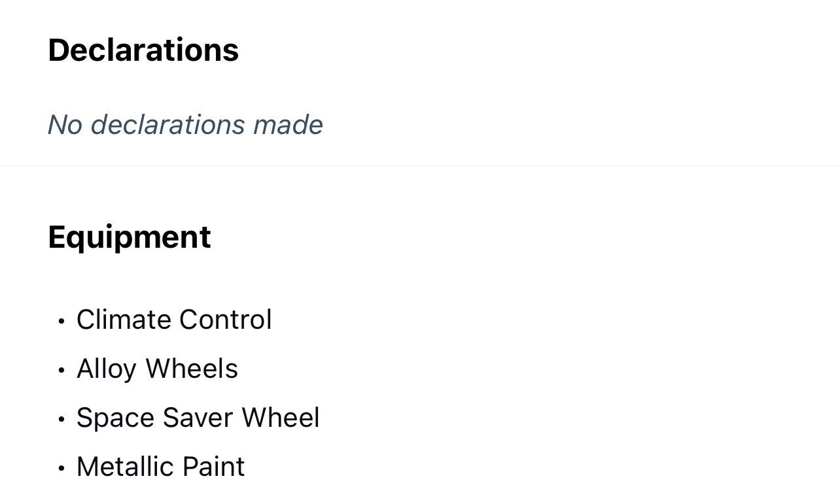
Task: Click the Equipment section heading
Action: pyautogui.click(x=130, y=237)
